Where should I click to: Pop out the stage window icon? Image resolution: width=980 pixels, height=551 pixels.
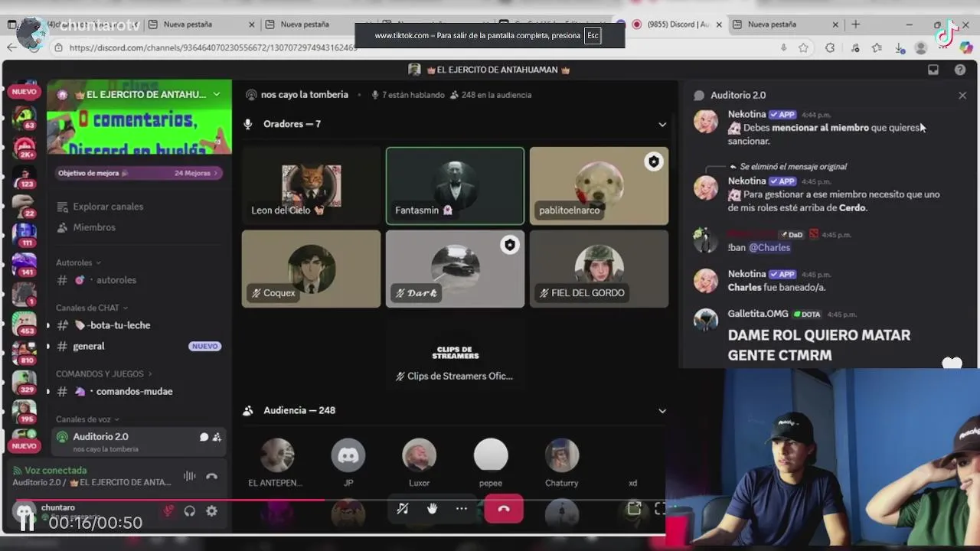[634, 509]
